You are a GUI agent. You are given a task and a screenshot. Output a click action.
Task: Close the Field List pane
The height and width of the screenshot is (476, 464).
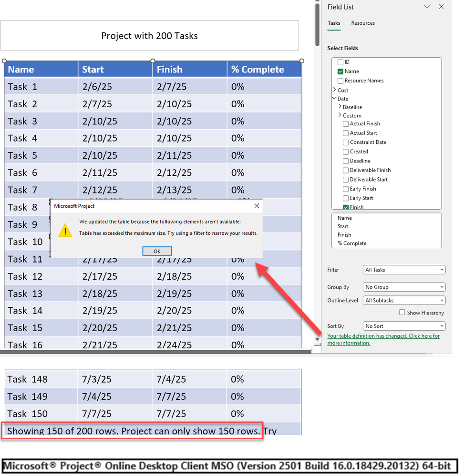[x=441, y=7]
